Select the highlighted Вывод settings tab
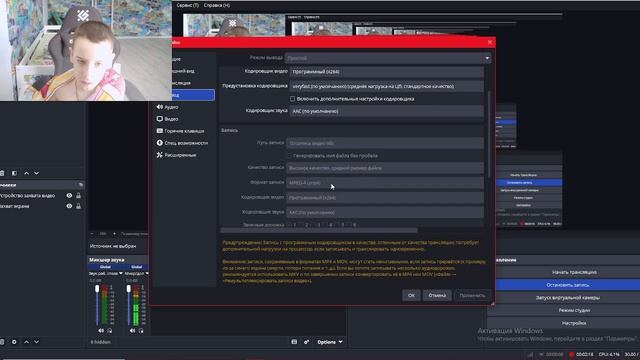This screenshot has width=640, height=360. (193, 95)
